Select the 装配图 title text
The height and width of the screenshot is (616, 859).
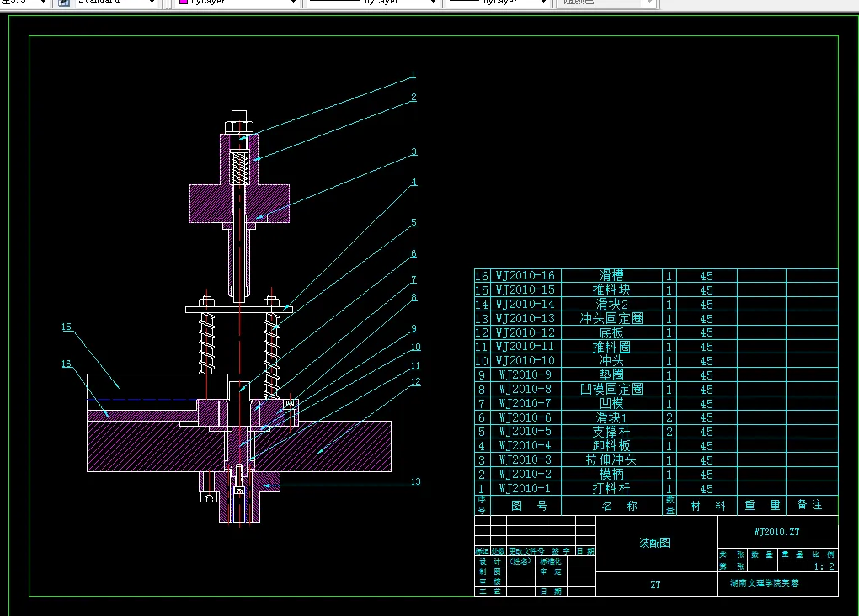click(654, 543)
